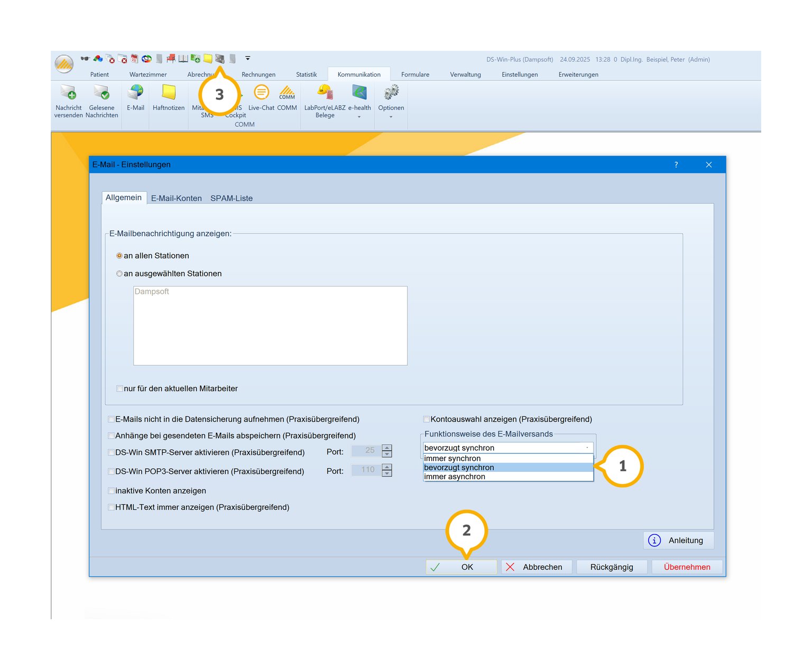Image resolution: width=812 pixels, height=670 pixels.
Task: Open Haftnotizen sticky note tool
Action: [169, 93]
